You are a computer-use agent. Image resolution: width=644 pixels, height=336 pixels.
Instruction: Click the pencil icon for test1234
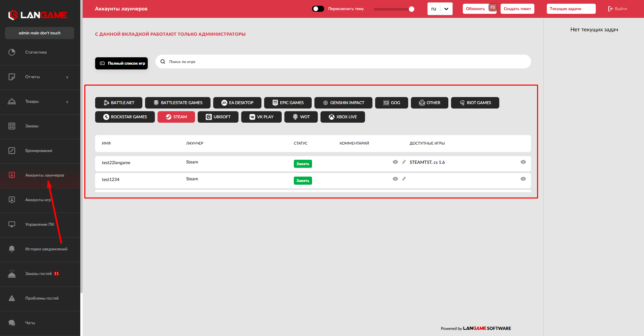pyautogui.click(x=404, y=179)
